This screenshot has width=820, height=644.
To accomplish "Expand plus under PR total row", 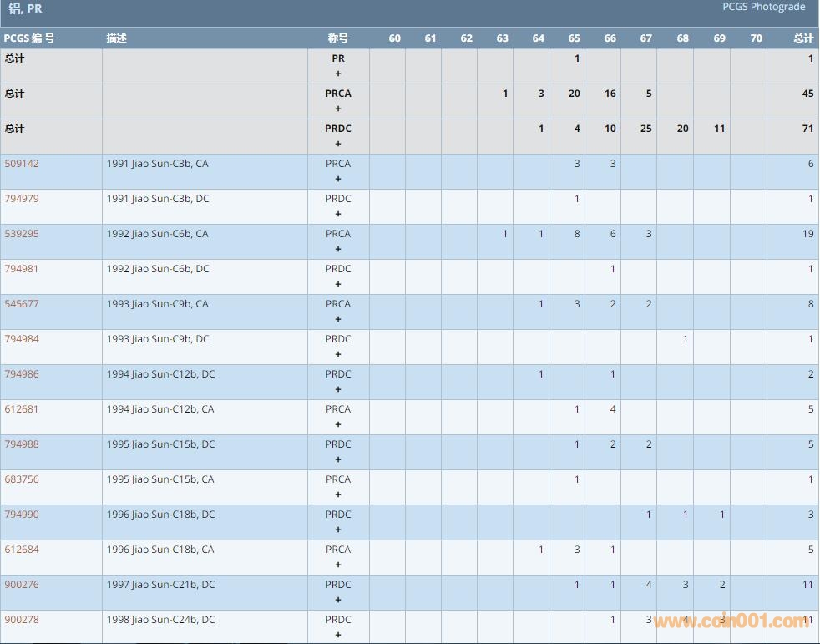I will [x=338, y=74].
